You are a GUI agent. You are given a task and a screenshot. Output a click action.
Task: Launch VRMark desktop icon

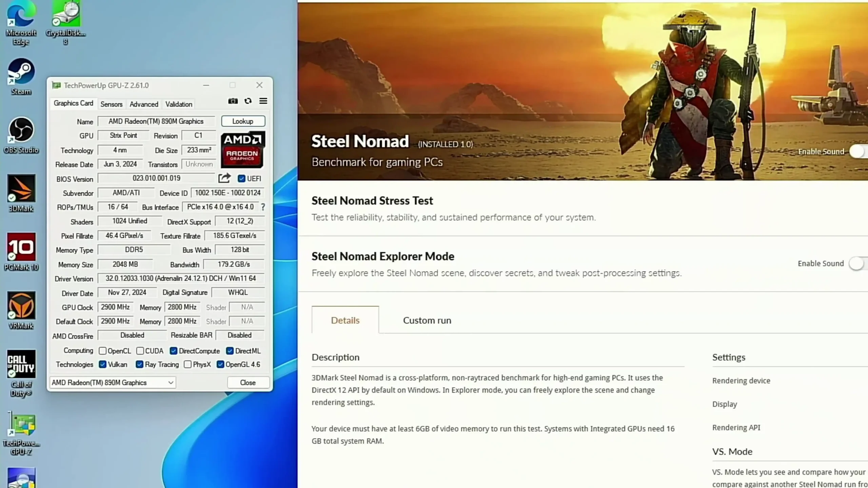pyautogui.click(x=21, y=310)
